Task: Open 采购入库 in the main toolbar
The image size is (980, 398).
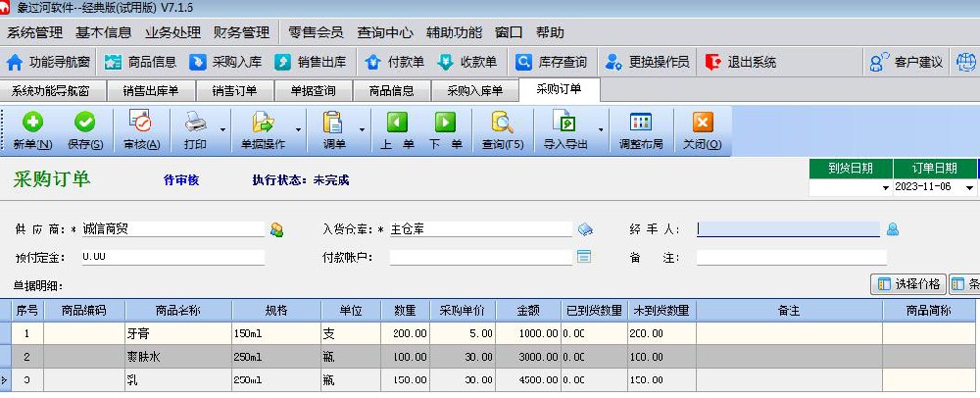Action: click(x=225, y=62)
